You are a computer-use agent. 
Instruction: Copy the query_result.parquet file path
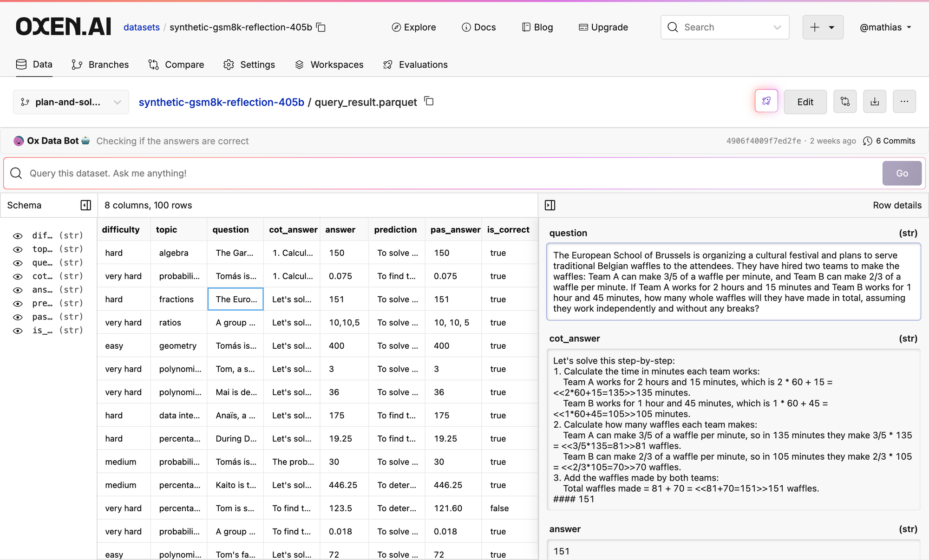pos(429,101)
